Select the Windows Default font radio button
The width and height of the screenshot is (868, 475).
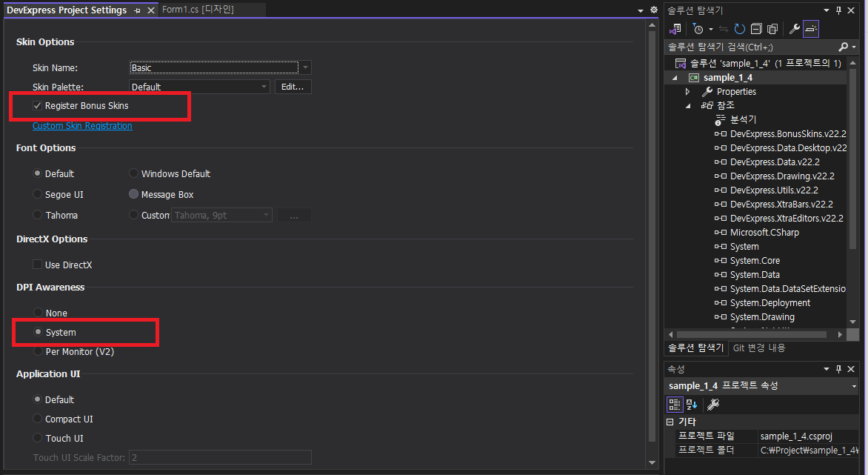point(133,173)
